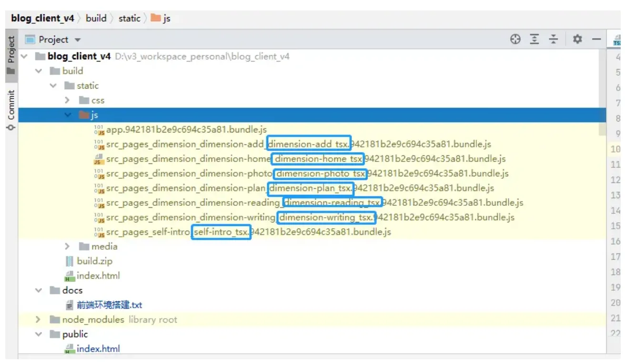Select the highlighted js folder row
Image resolution: width=625 pixels, height=364 pixels.
point(312,115)
